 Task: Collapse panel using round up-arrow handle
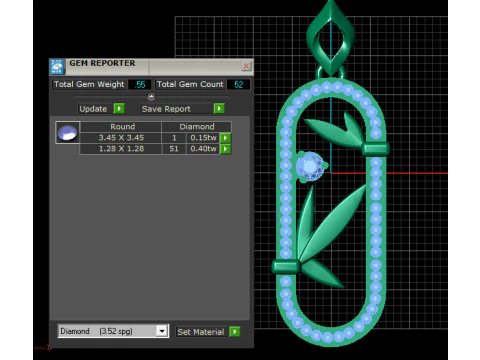click(x=151, y=97)
